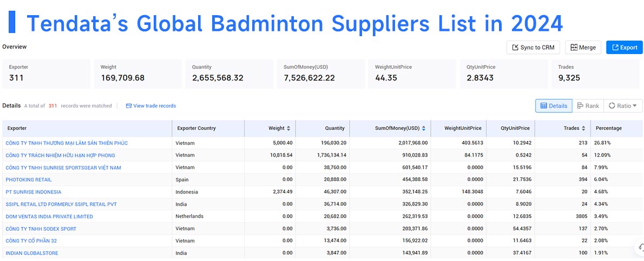Export the supplier list
This screenshot has height=261, width=644.
pyautogui.click(x=625, y=48)
